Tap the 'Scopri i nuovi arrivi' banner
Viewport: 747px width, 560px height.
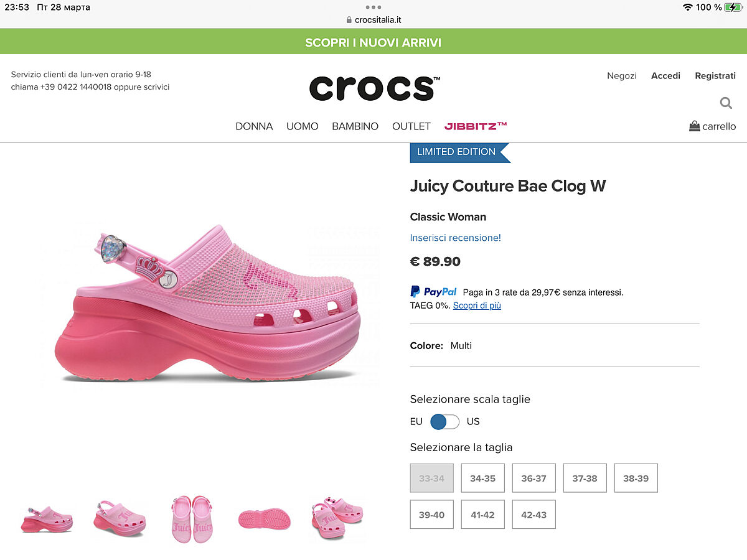pyautogui.click(x=374, y=42)
